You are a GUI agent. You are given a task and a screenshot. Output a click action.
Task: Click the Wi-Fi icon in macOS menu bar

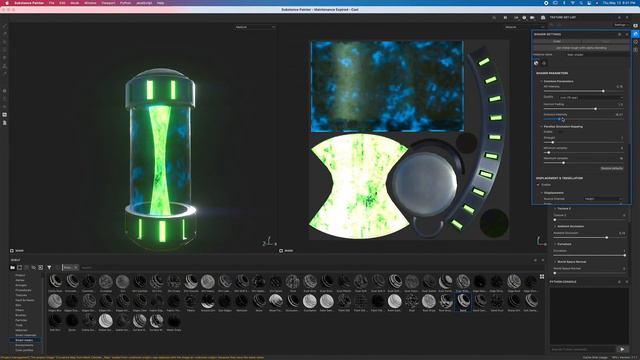tap(573, 3)
